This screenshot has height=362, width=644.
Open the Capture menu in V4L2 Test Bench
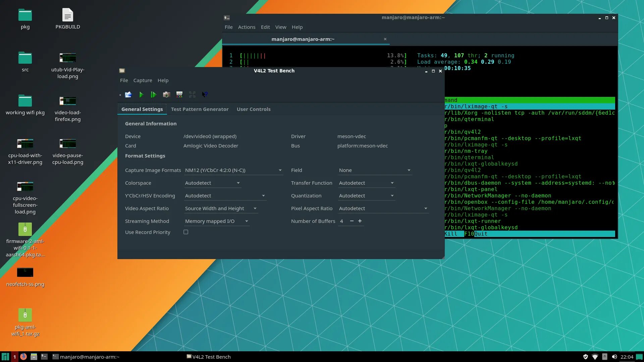point(143,80)
